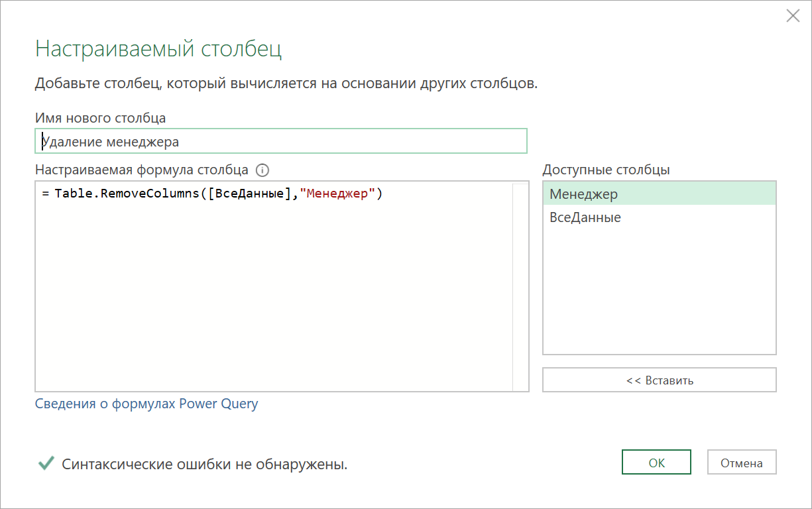Open Сведения о формулах Power Query link

[x=146, y=403]
